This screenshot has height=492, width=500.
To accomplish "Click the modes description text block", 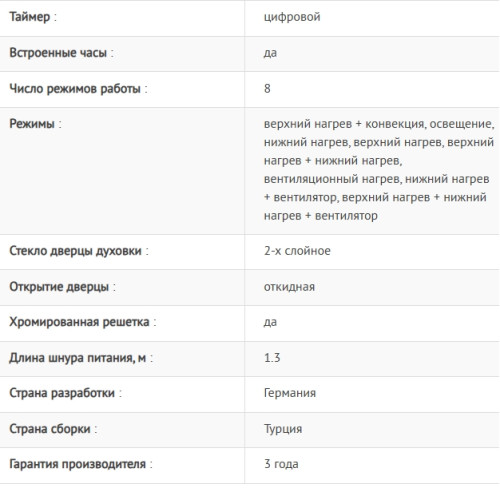I will pyautogui.click(x=379, y=170).
